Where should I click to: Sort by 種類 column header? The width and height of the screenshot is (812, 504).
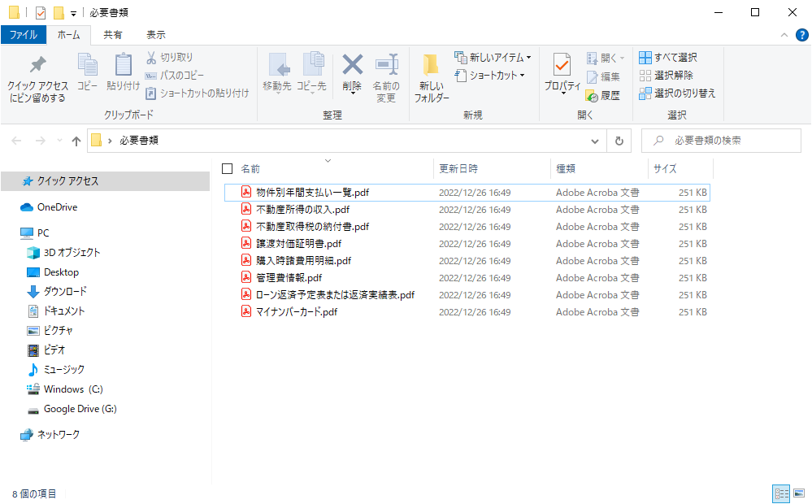(x=566, y=169)
